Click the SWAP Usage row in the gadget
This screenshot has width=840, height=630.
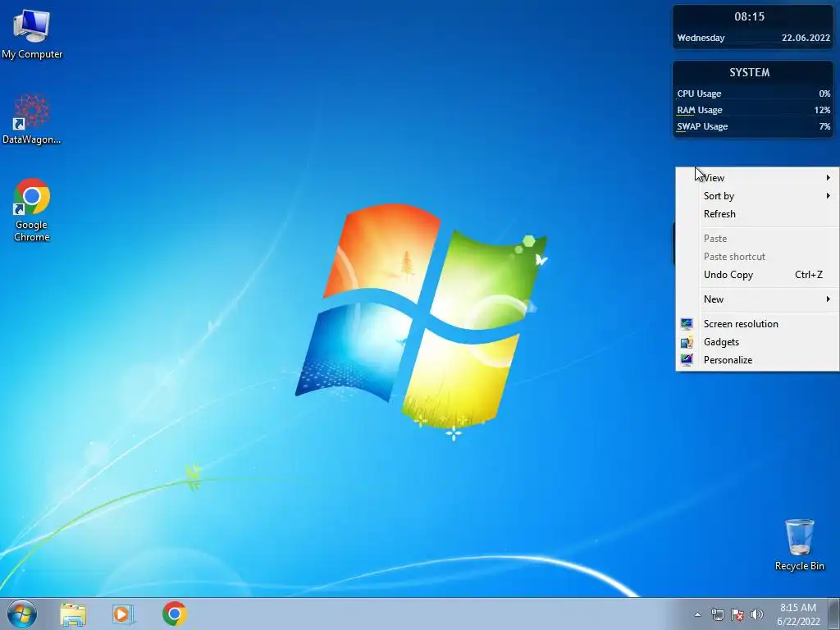(x=753, y=127)
